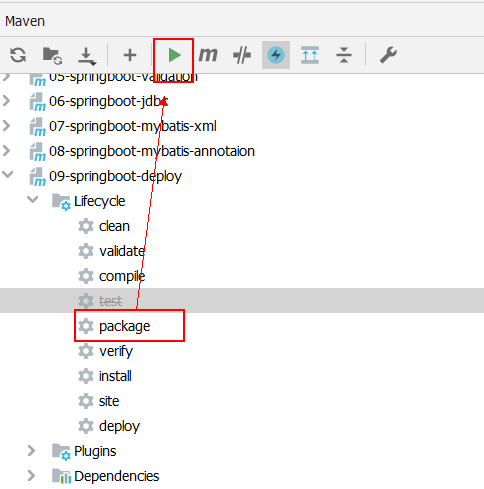Expand the Plugins folder
Screen dimensions: 484x489
click(31, 451)
